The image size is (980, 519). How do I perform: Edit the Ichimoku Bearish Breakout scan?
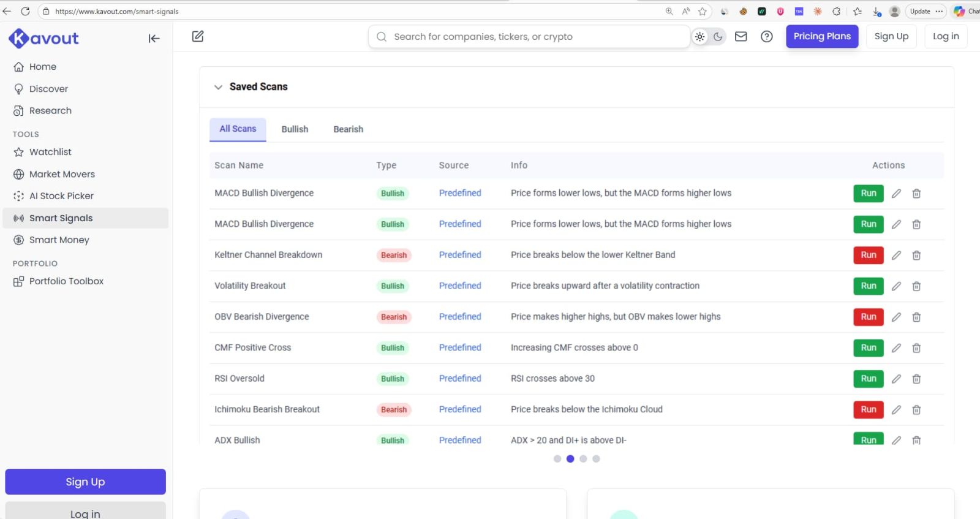[x=896, y=409]
